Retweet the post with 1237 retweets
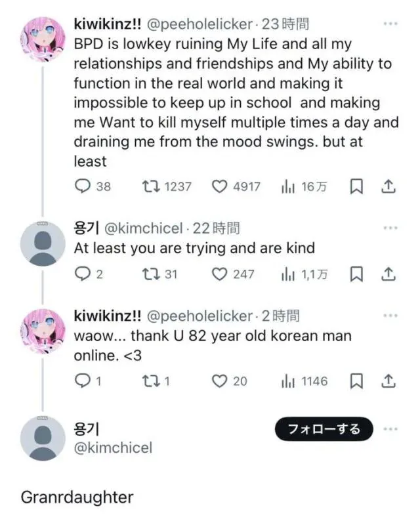The image size is (420, 523). coord(151,186)
